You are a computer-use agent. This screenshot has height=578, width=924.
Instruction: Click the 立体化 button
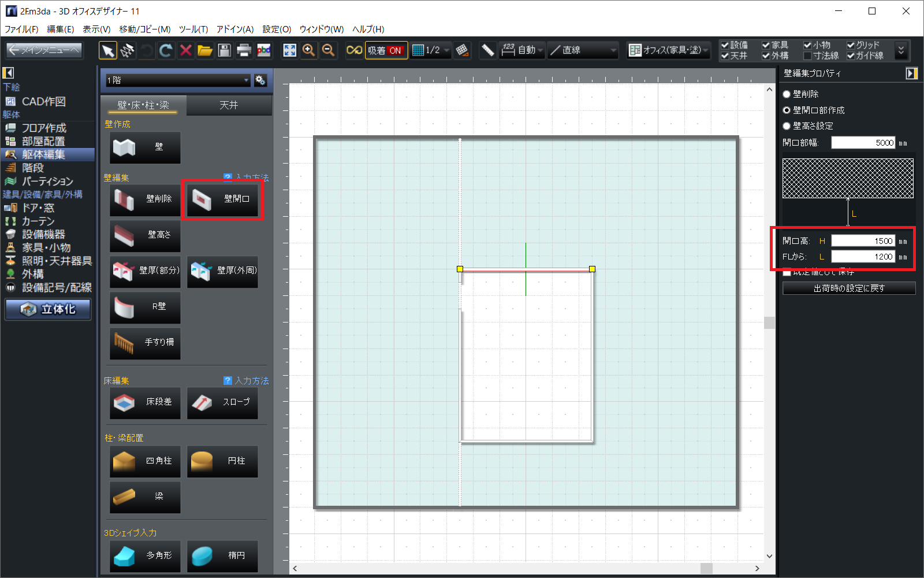(49, 309)
